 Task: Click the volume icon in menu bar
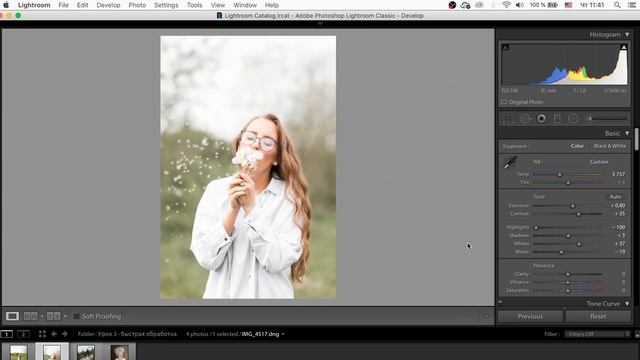point(520,5)
